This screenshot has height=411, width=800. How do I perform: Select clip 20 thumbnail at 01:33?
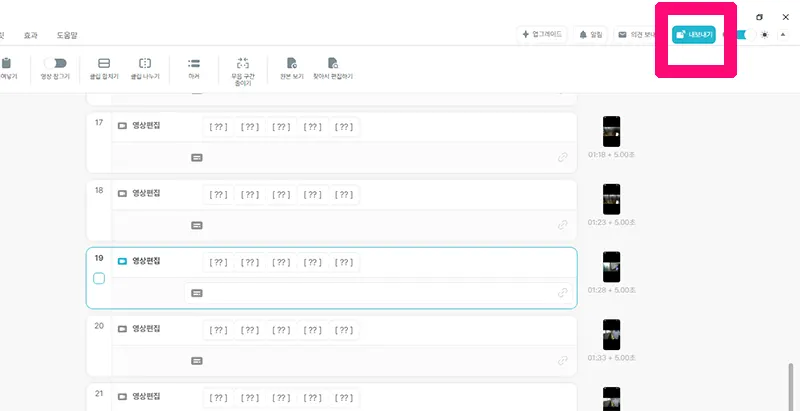click(x=611, y=335)
